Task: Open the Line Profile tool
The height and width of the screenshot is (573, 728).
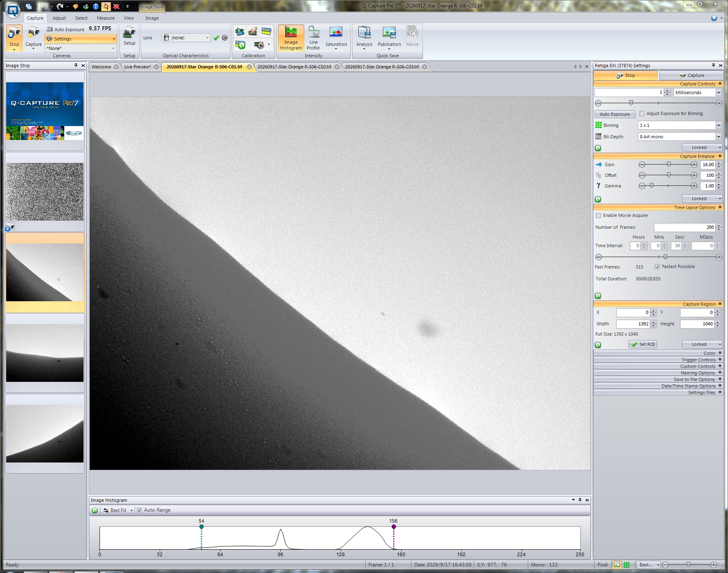Action: pyautogui.click(x=313, y=38)
